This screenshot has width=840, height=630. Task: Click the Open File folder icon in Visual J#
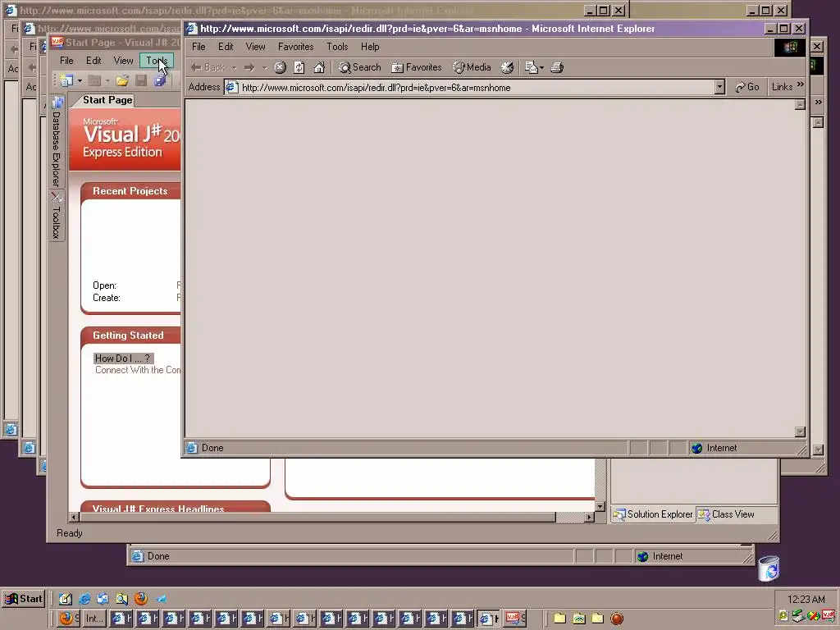tap(122, 81)
